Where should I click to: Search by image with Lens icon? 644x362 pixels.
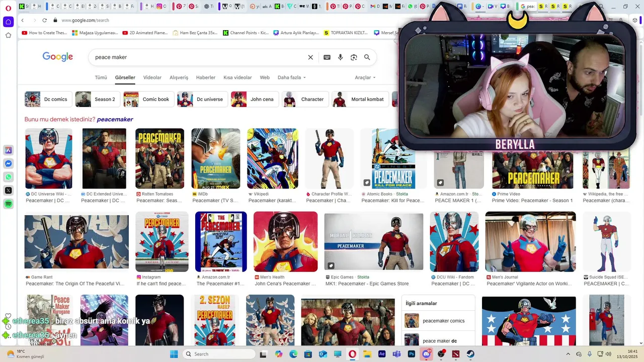(x=354, y=57)
